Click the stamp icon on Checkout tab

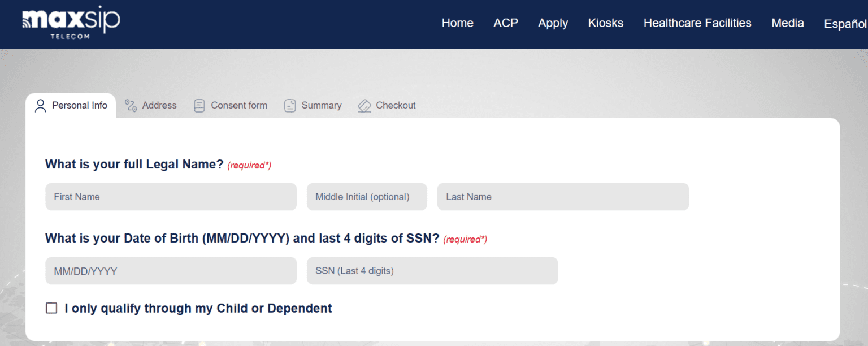click(364, 105)
